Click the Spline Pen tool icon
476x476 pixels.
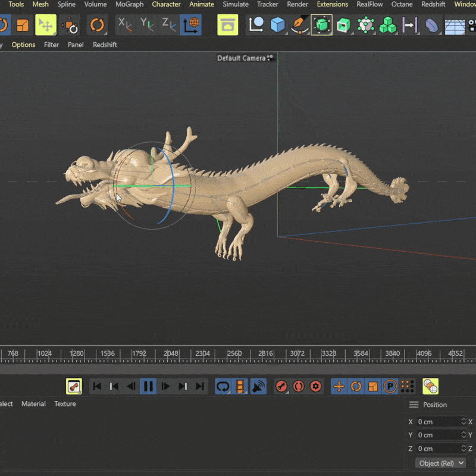point(299,25)
